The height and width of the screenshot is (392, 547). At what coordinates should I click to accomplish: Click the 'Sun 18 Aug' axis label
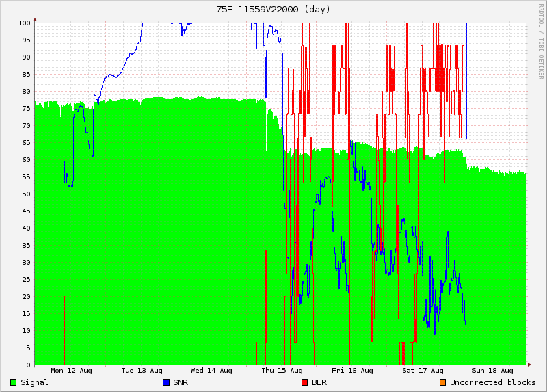click(492, 371)
